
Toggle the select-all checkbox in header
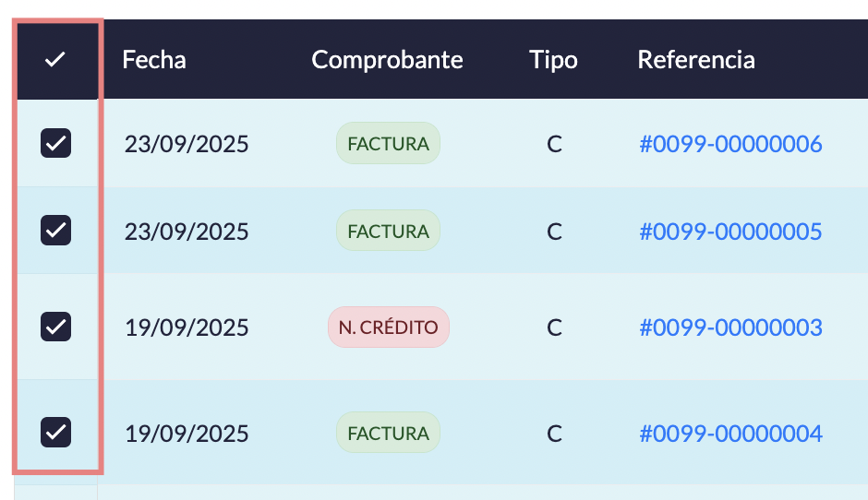[x=55, y=60]
